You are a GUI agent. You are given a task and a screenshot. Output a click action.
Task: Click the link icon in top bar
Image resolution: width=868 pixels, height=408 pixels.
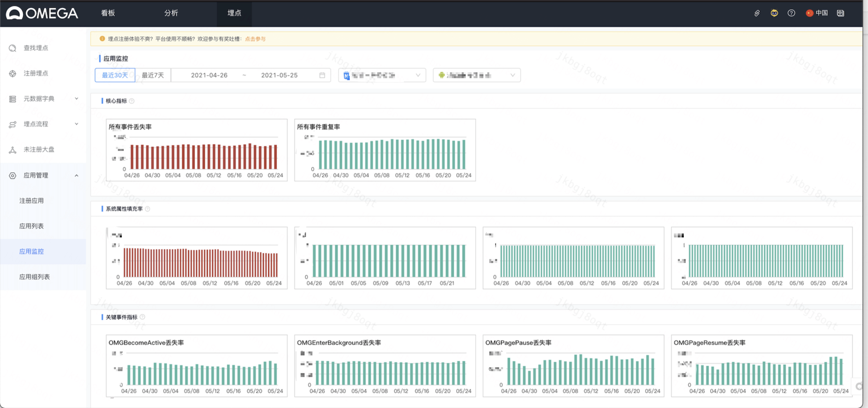(x=757, y=13)
